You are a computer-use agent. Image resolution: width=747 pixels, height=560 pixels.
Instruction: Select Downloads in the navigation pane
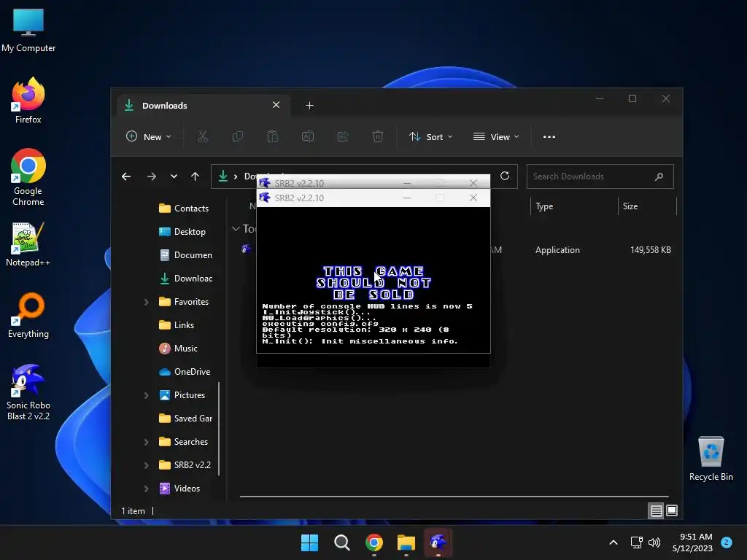(x=185, y=278)
